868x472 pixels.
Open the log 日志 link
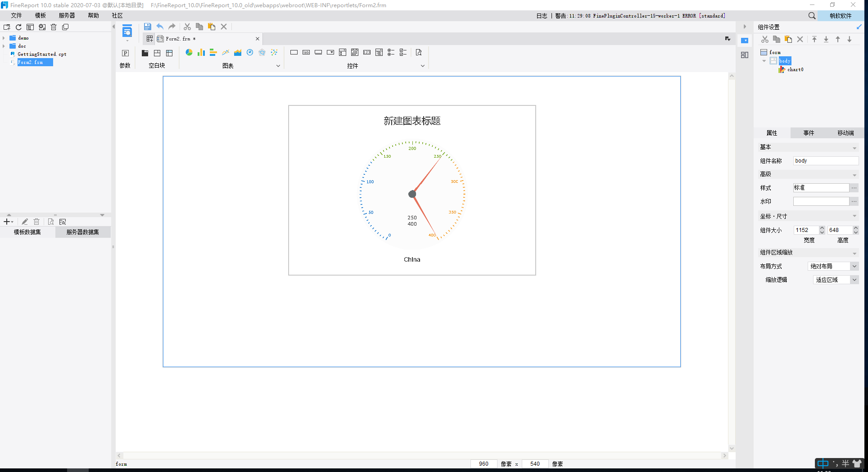click(542, 16)
